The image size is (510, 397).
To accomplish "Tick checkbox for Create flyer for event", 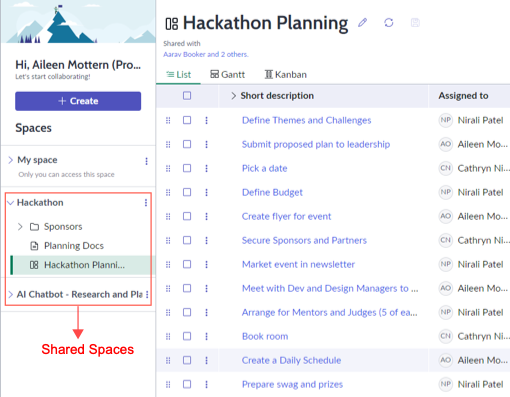I will (187, 216).
